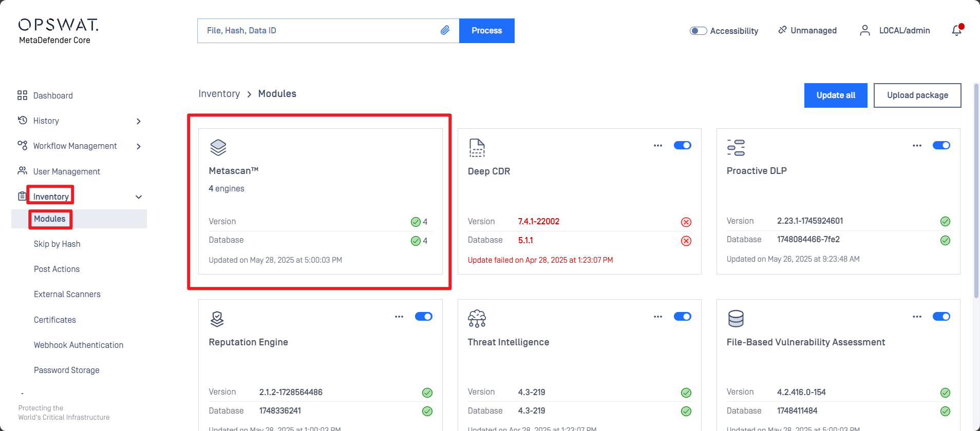Click the Unmanaged link-broken icon
This screenshot has width=980, height=431.
tap(782, 30)
